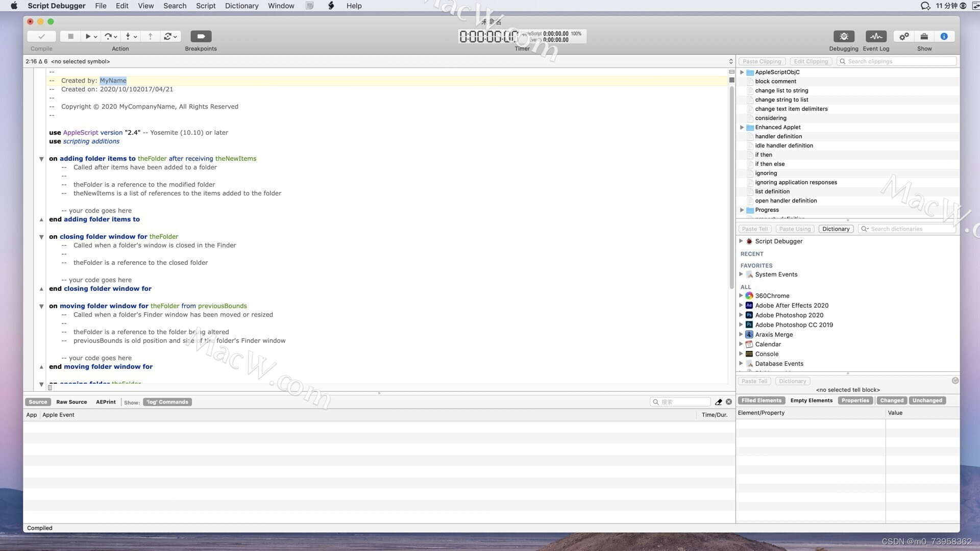The height and width of the screenshot is (551, 980).
Task: Open the Debugging panel via the bug icon
Action: tap(843, 36)
